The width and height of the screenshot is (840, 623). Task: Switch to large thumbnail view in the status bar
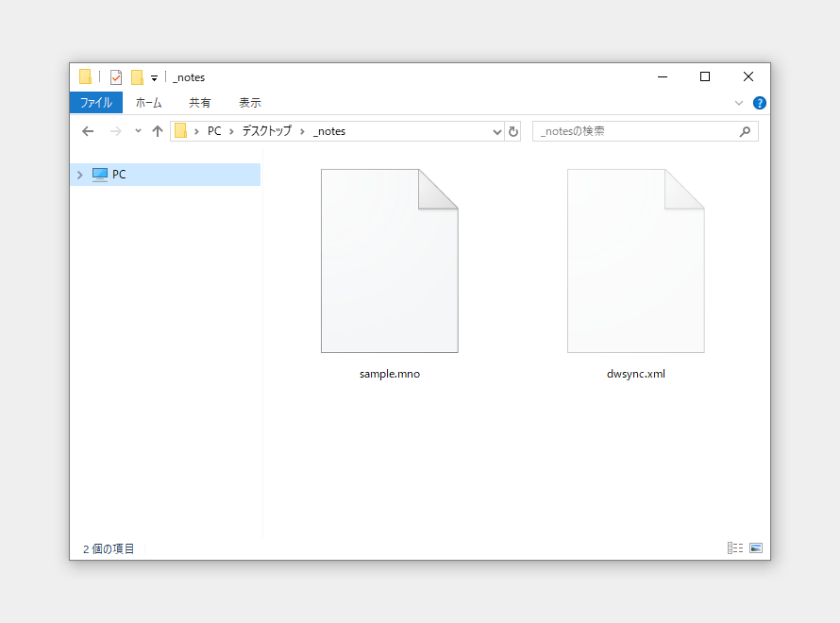point(755,547)
